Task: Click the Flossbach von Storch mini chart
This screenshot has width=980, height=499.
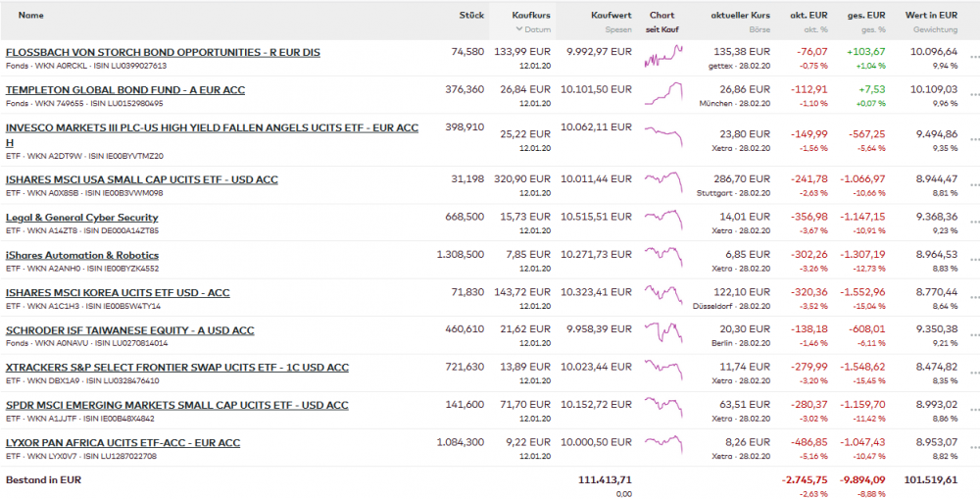Action: 662,57
